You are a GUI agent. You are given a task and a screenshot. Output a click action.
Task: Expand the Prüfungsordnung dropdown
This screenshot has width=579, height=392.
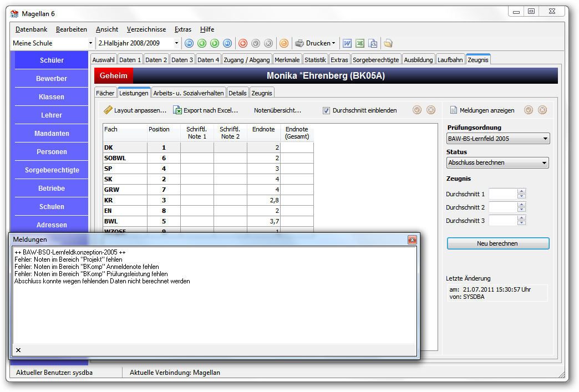(x=545, y=139)
